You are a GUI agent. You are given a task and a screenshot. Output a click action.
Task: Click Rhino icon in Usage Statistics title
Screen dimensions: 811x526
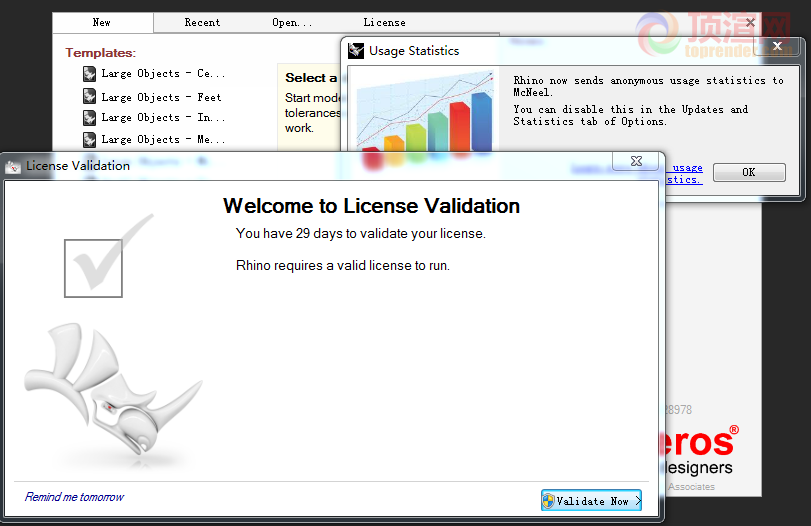[356, 51]
